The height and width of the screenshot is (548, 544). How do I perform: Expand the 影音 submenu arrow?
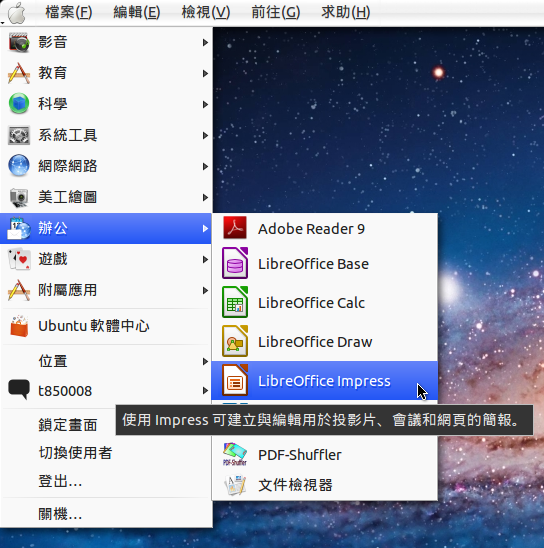pyautogui.click(x=205, y=43)
